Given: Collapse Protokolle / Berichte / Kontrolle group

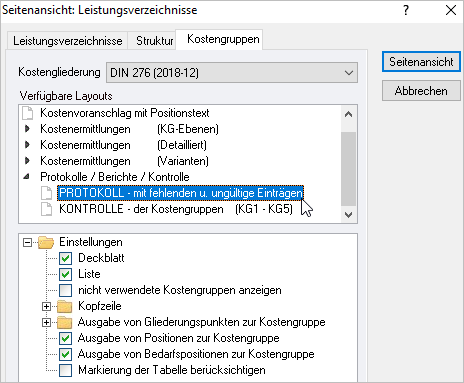Looking at the screenshot, I should click(x=27, y=177).
